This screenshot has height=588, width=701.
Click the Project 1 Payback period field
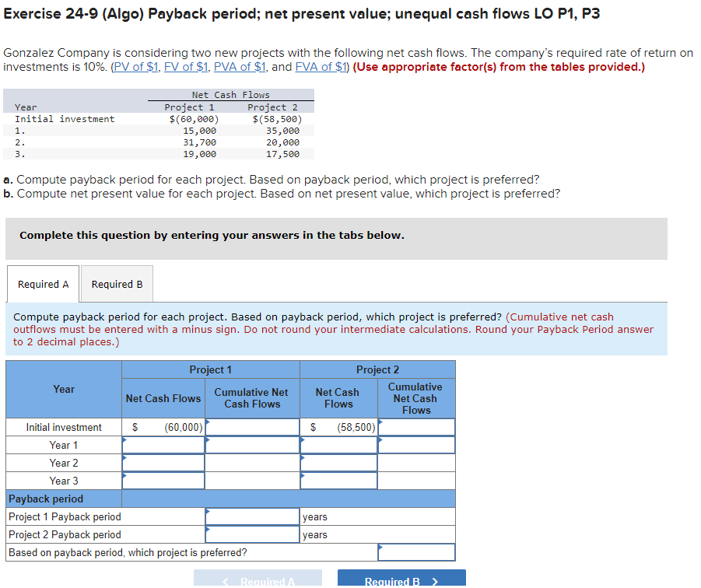click(x=251, y=516)
